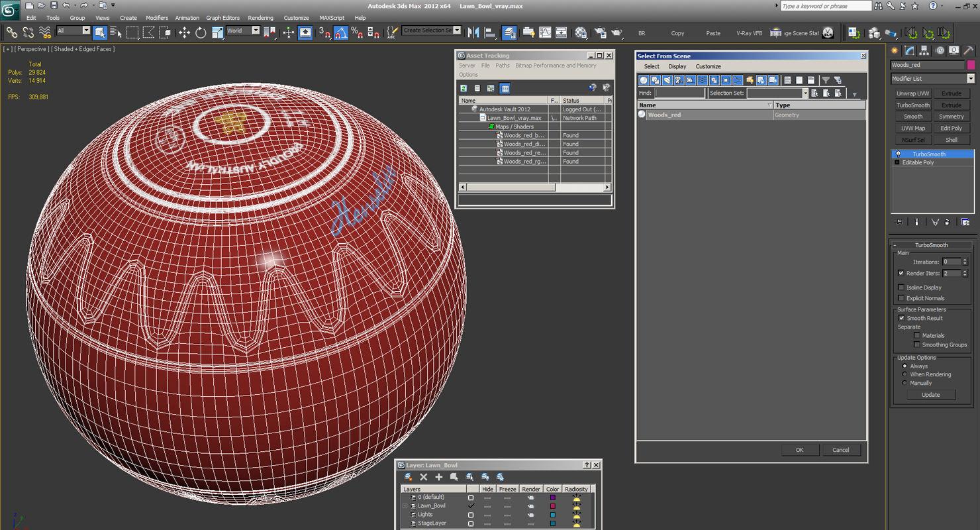Toggle Display Lights filter in Select From Scene
980x530 pixels.
coord(667,80)
